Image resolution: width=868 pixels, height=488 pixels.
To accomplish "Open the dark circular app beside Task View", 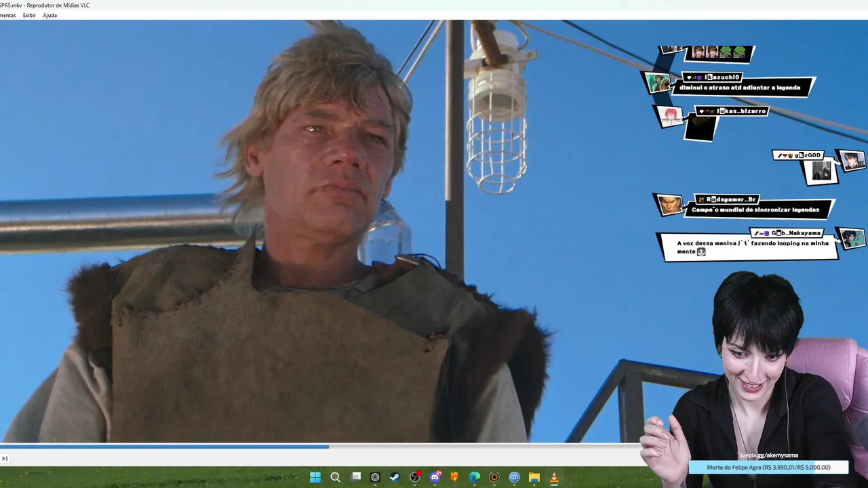I will [x=375, y=477].
